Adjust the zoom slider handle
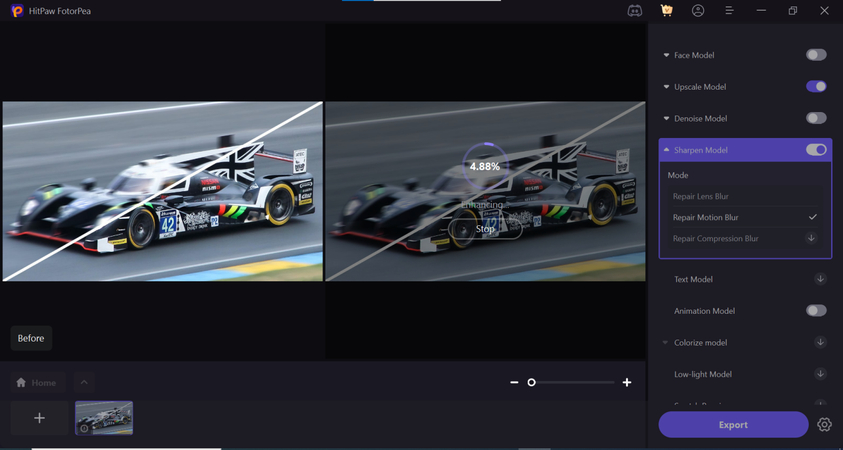843x450 pixels. click(531, 382)
